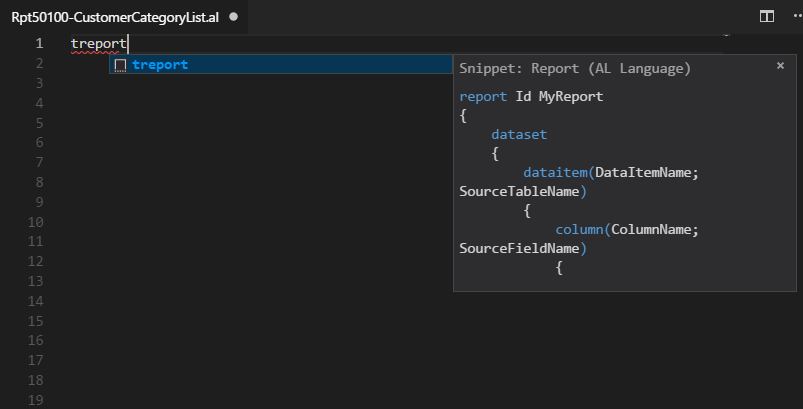Viewport: 803px width, 409px height.
Task: Open the more actions ellipsis menu
Action: click(x=797, y=17)
